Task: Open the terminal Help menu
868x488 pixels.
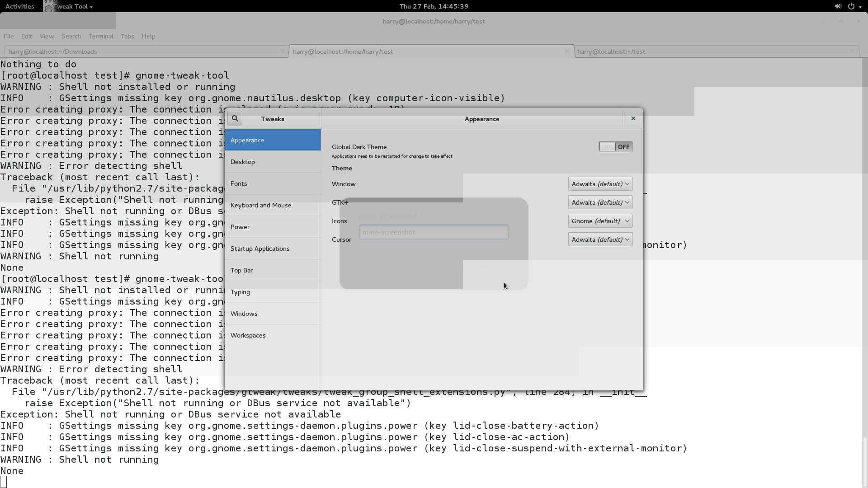Action: point(148,36)
